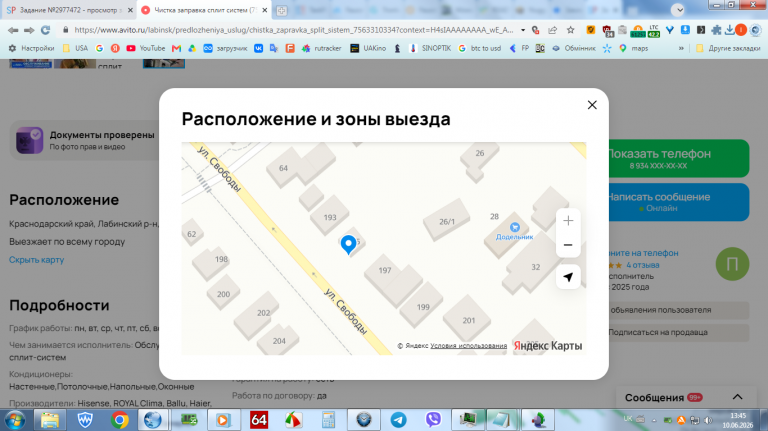Click the volume icon in system tray
This screenshot has width=768, height=431.
(x=708, y=420)
